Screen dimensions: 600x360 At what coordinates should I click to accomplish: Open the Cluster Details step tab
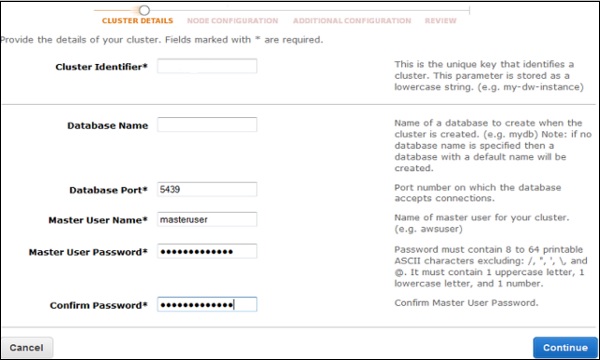click(x=137, y=21)
